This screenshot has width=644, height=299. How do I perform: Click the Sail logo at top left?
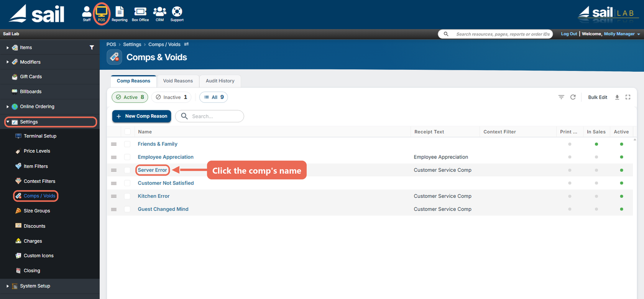(x=37, y=14)
